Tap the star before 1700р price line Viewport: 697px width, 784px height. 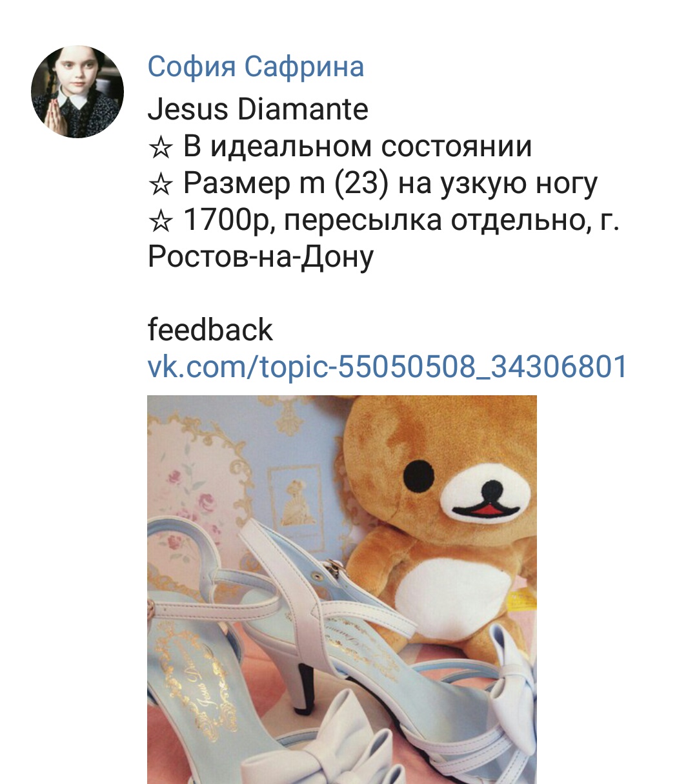(160, 222)
